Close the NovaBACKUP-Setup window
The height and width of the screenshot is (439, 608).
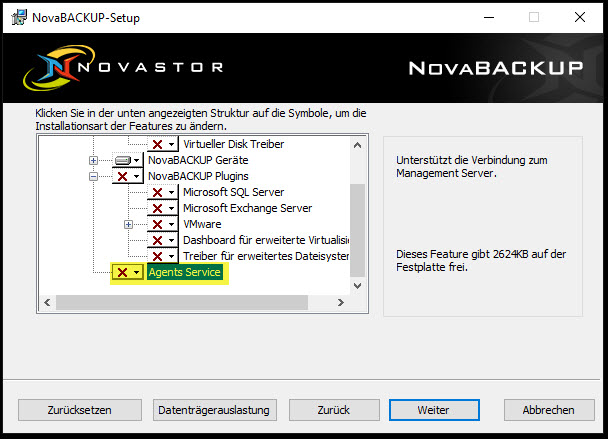click(x=580, y=17)
